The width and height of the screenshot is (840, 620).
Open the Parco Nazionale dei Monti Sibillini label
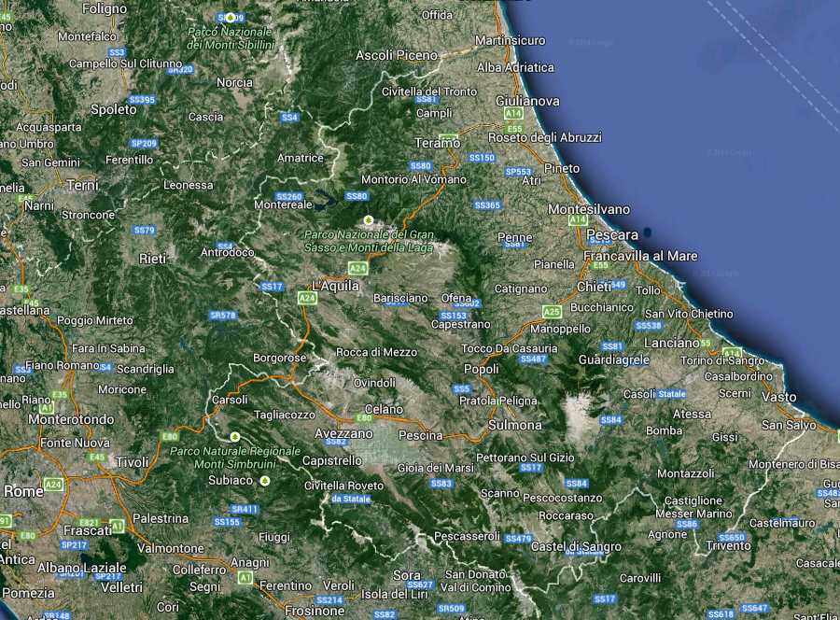coord(231,38)
